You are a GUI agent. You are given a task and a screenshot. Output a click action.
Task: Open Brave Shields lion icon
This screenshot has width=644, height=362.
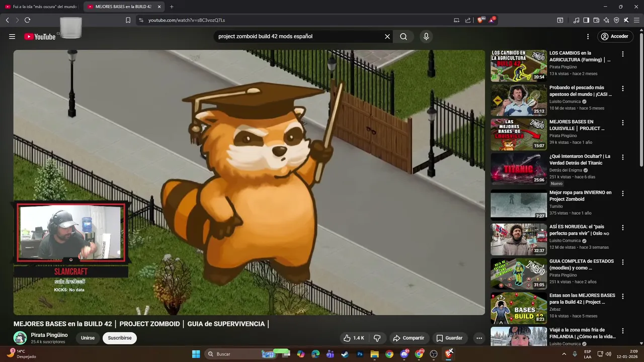point(480,20)
